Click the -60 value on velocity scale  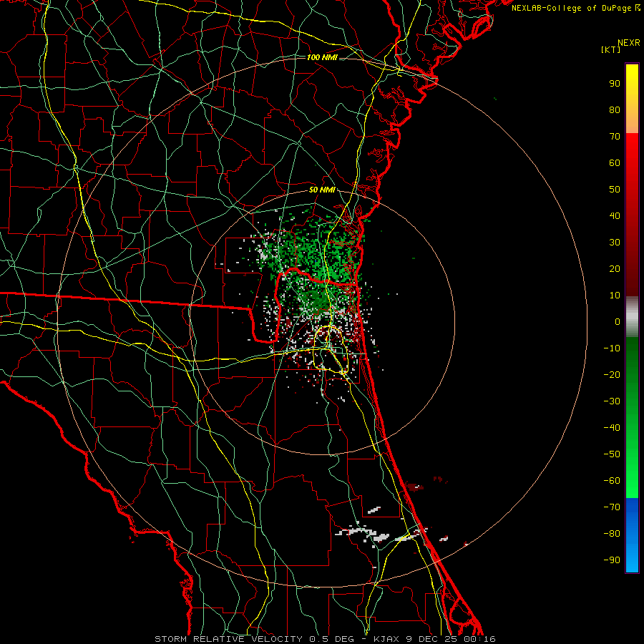tap(612, 481)
